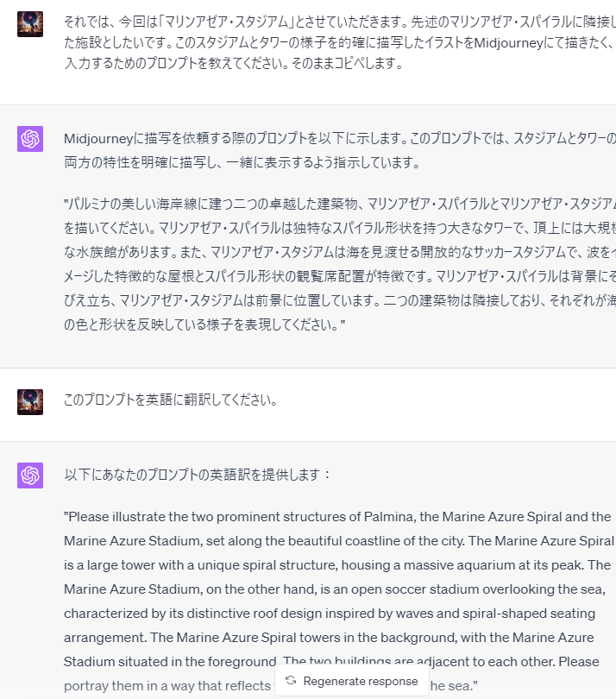Click the user avatar next to the translation request
Screen dimensions: 616x699
click(30, 402)
